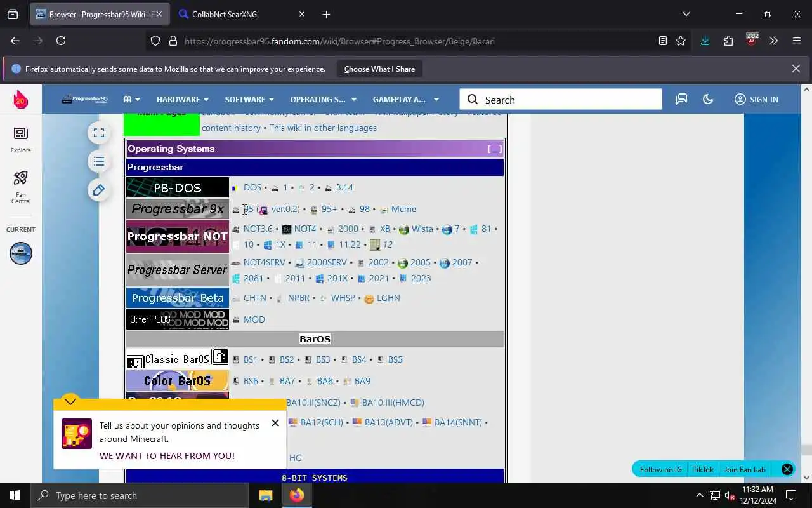Click Firefox icon in taskbar
812x508 pixels.
[296, 495]
